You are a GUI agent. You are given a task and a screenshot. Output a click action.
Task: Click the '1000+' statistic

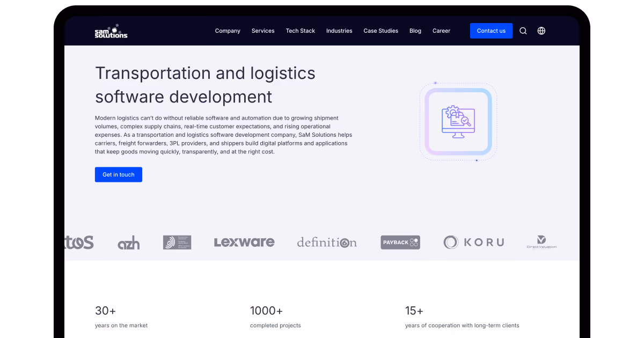click(x=266, y=311)
